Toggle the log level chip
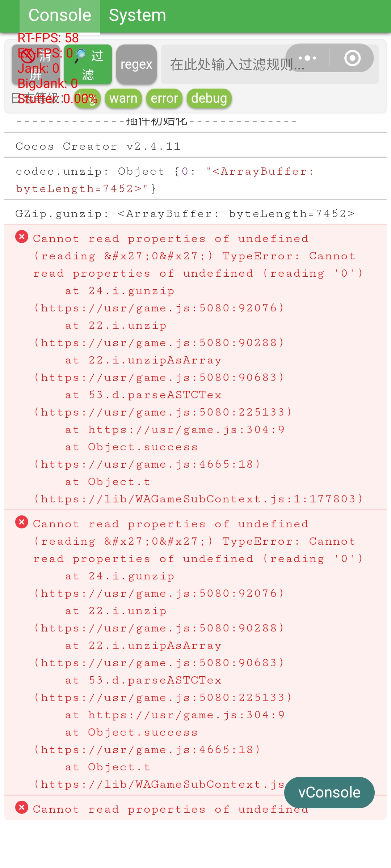391x868 pixels. pyautogui.click(x=88, y=98)
